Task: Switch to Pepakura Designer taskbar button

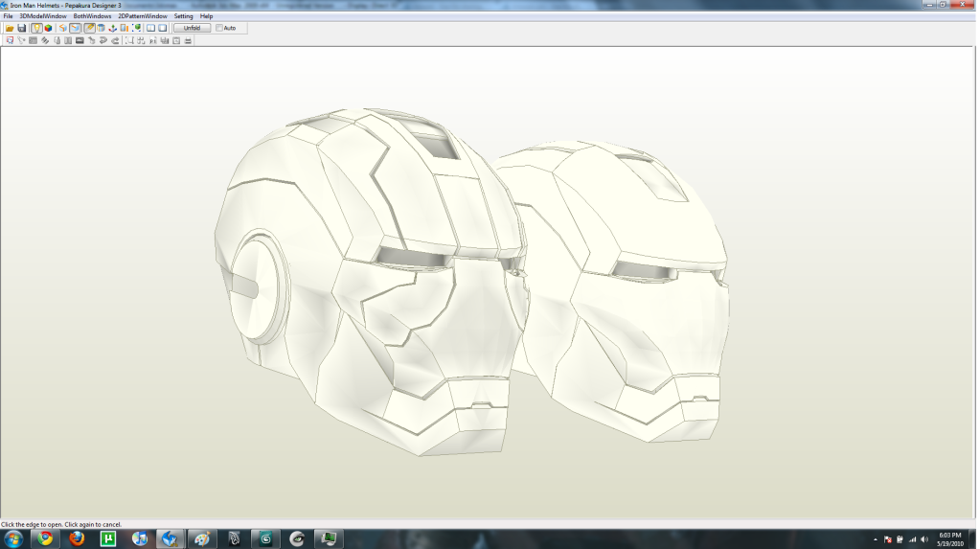Action: pyautogui.click(x=170, y=538)
